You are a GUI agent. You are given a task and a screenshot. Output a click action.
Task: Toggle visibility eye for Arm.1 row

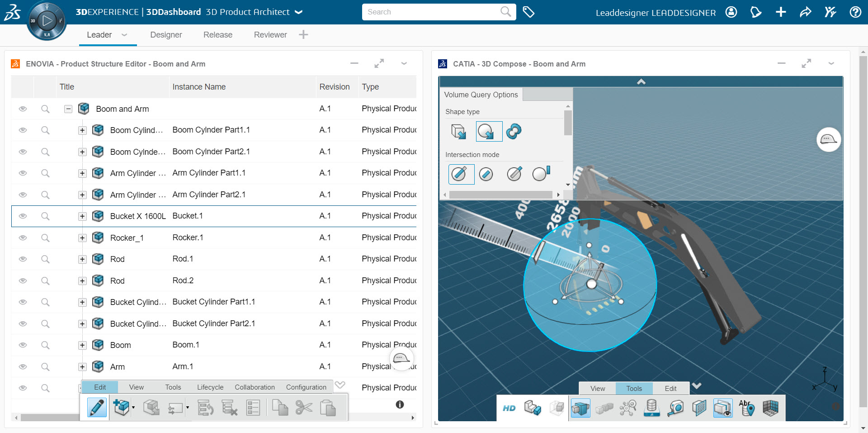(x=23, y=367)
